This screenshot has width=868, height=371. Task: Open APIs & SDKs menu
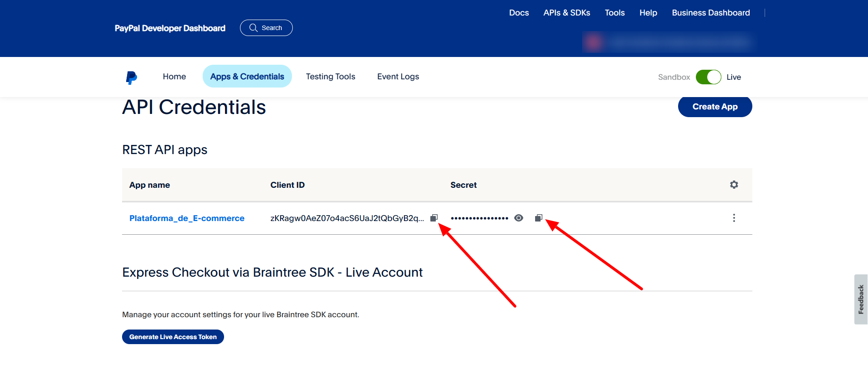pyautogui.click(x=567, y=13)
